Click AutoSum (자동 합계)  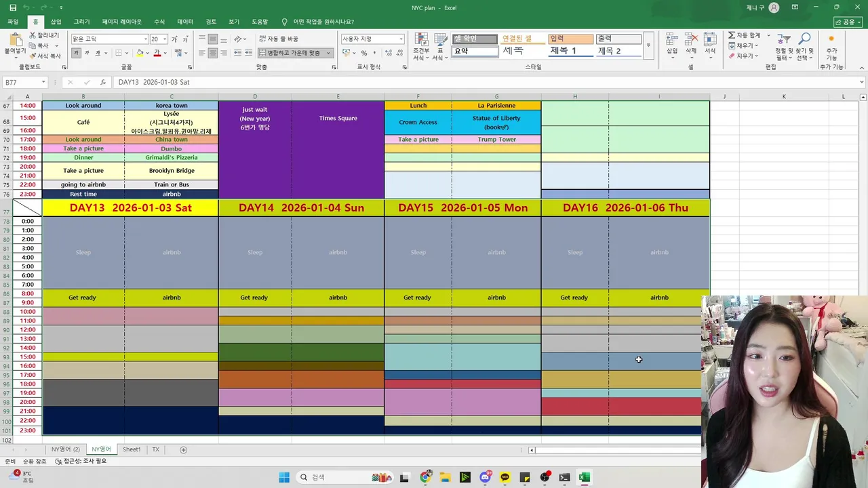click(745, 35)
